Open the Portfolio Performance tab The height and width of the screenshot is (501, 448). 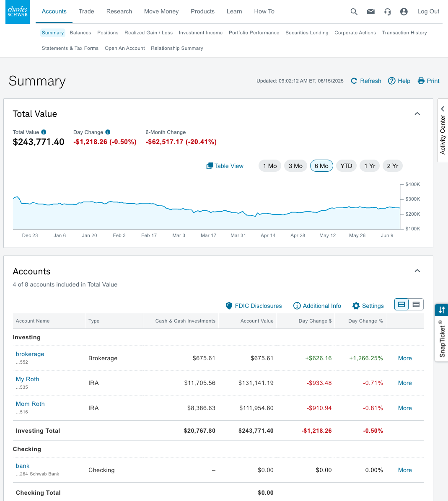point(254,33)
